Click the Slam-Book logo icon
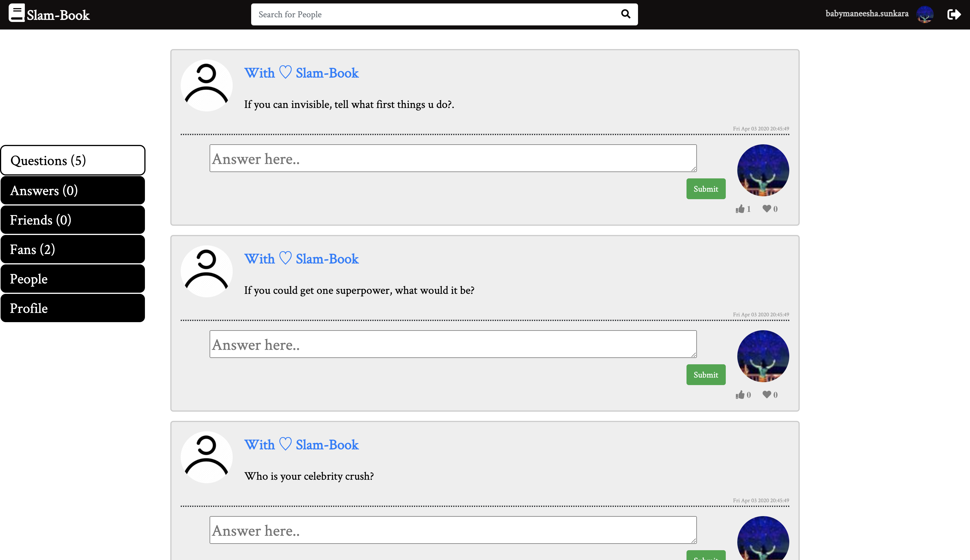 pos(16,13)
